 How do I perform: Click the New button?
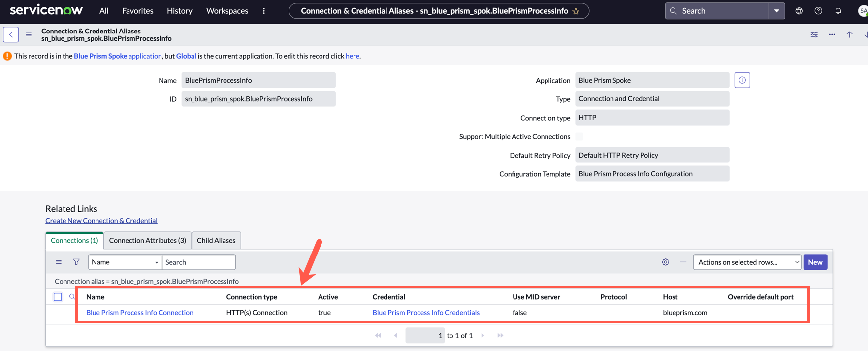815,262
